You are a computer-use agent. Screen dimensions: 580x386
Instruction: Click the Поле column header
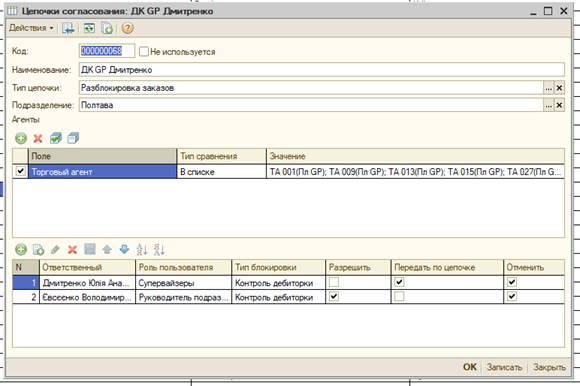point(102,156)
